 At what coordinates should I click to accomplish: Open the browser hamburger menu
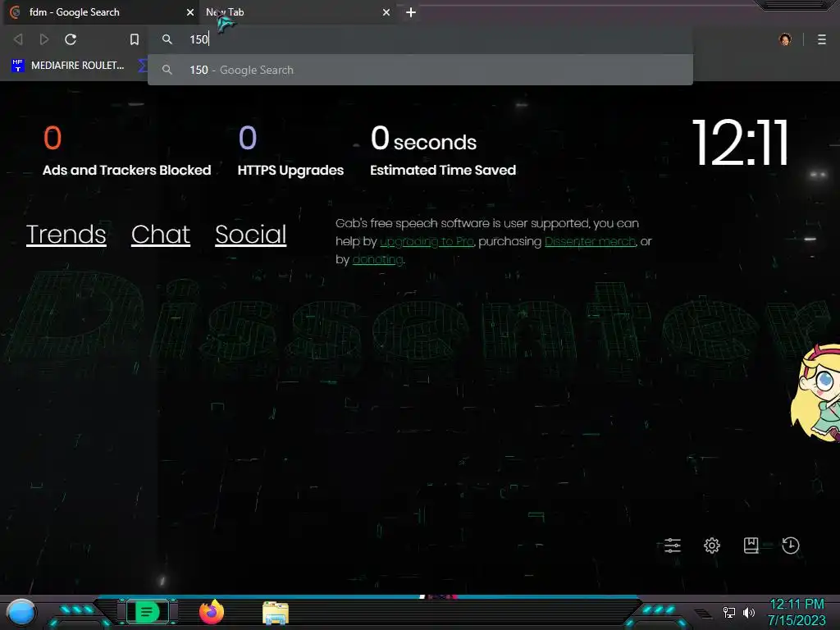[x=821, y=39]
